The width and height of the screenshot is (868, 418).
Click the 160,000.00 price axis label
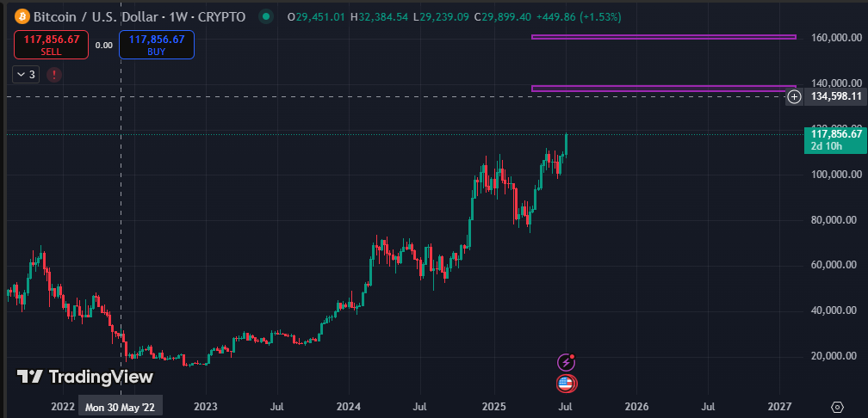[x=836, y=38]
